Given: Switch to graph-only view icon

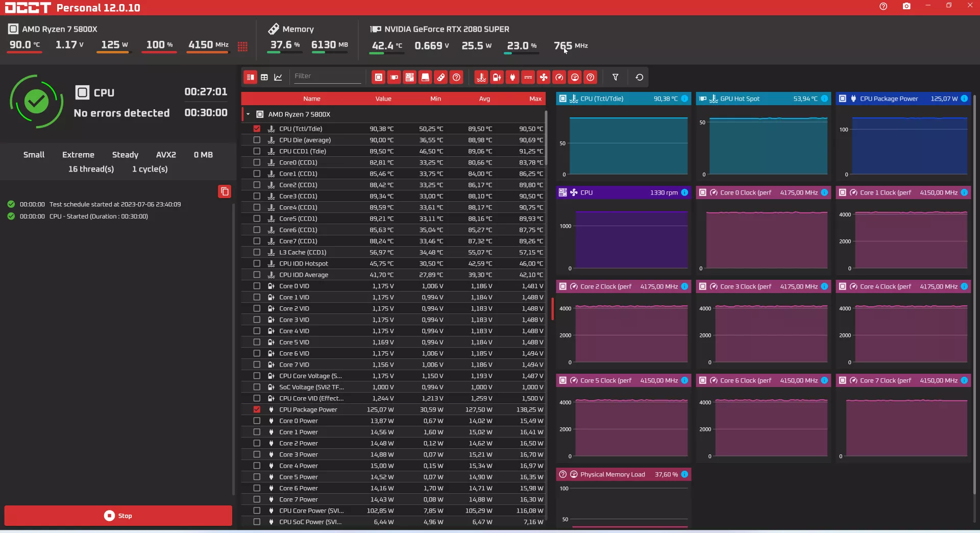Looking at the screenshot, I should click(x=278, y=78).
